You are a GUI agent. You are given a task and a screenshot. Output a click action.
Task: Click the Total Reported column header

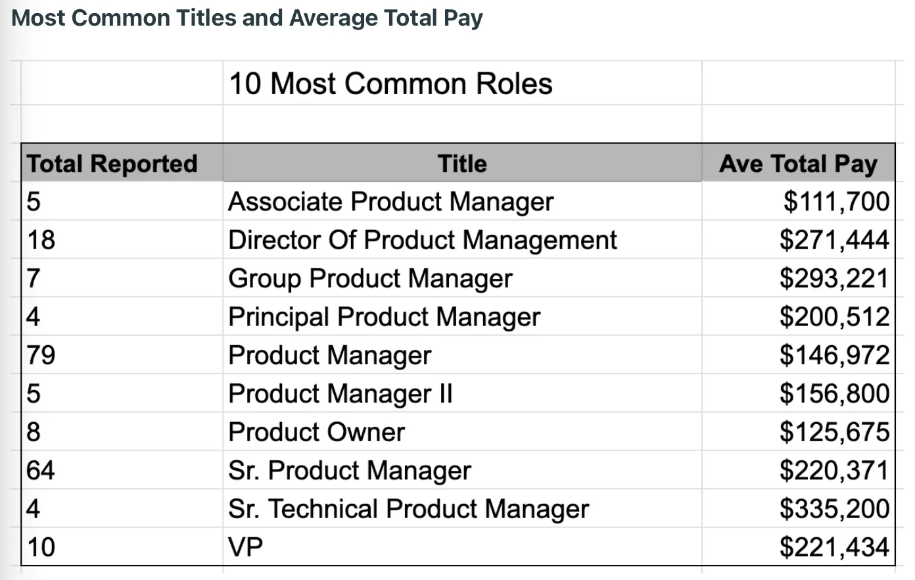(122, 163)
